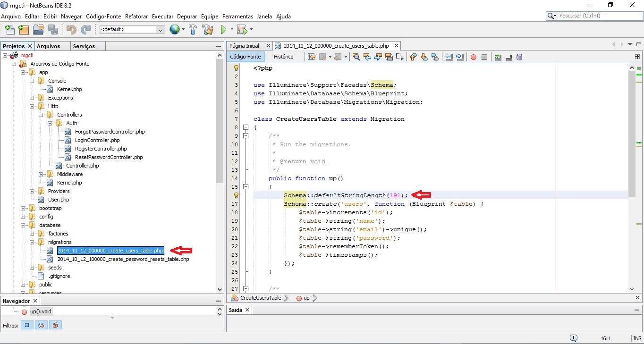Open the Ferramentas menu
The image size is (644, 344).
(237, 16)
